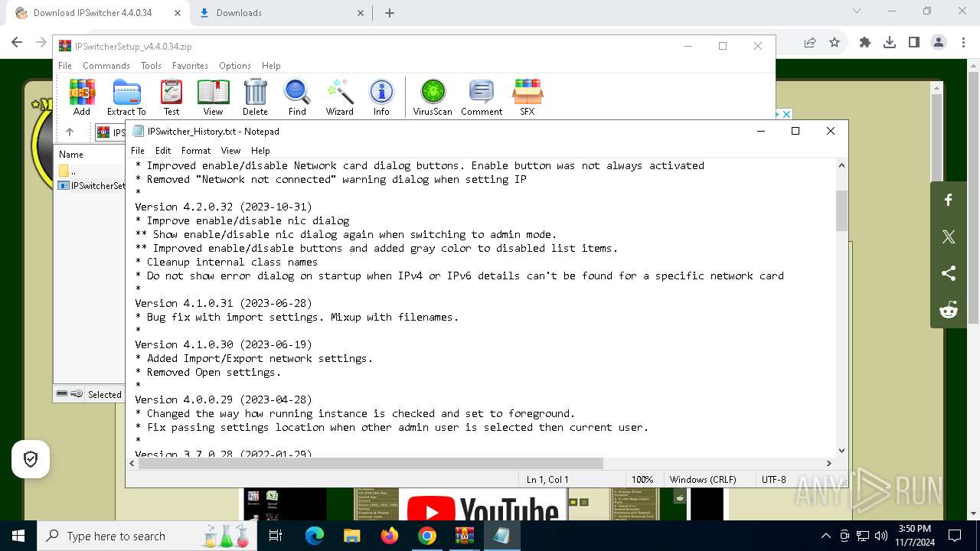Select the IPSwitcherSetup file in WinRAR list
This screenshot has width=980, height=551.
click(91, 185)
